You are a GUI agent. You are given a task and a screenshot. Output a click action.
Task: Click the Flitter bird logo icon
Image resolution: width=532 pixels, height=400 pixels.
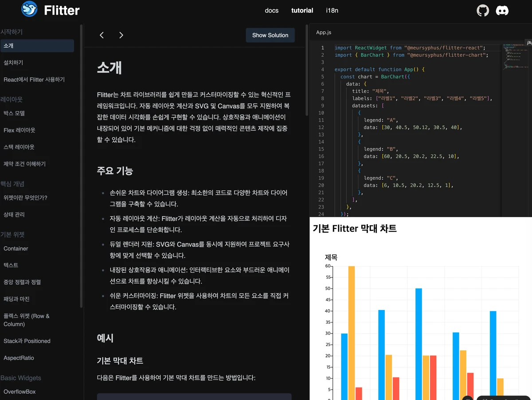(30, 9)
